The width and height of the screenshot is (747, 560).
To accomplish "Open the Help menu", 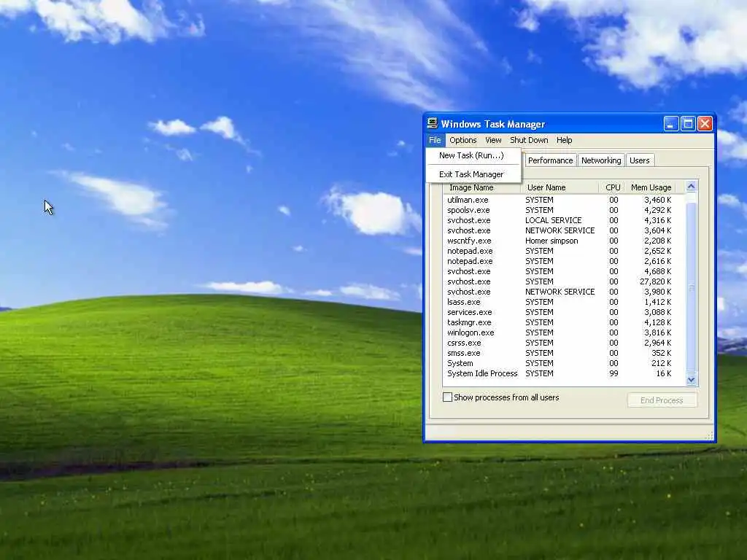I will [564, 140].
